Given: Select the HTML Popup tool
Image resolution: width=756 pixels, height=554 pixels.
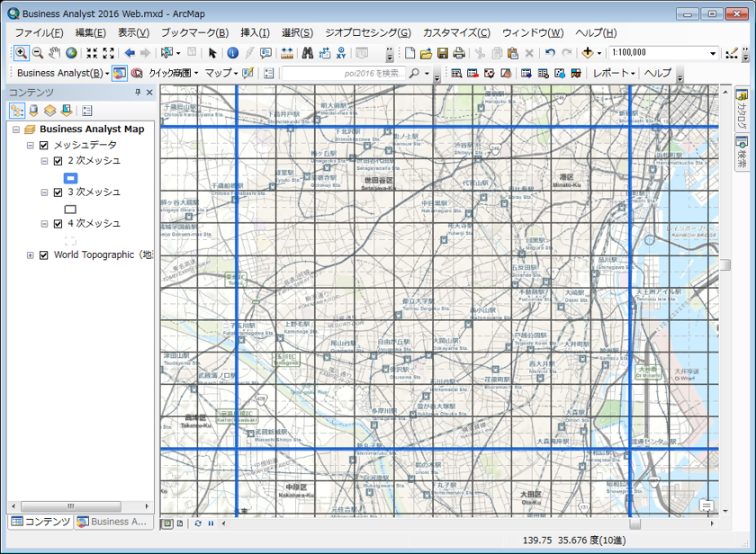Looking at the screenshot, I should 265,52.
